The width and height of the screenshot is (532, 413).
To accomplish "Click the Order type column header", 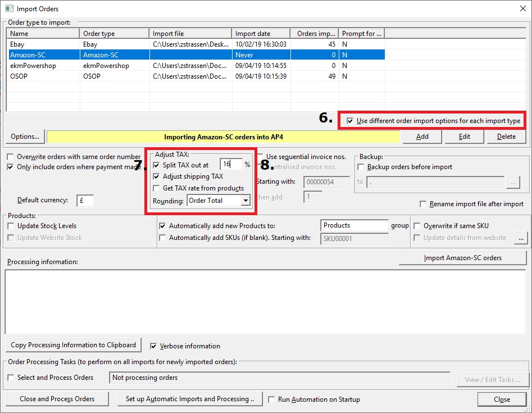I will (115, 34).
